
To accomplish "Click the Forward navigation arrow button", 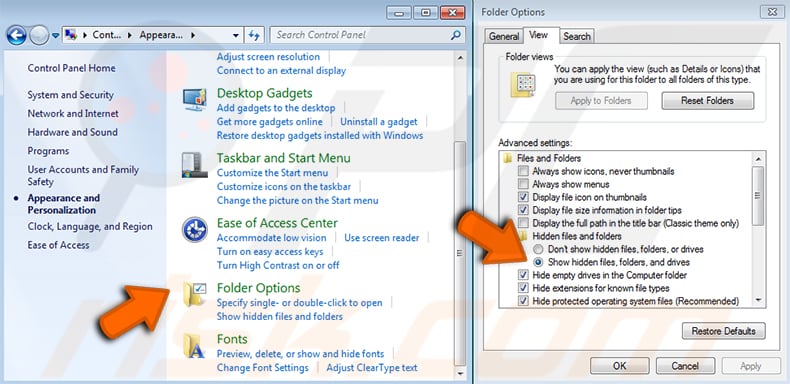I will tap(39, 35).
